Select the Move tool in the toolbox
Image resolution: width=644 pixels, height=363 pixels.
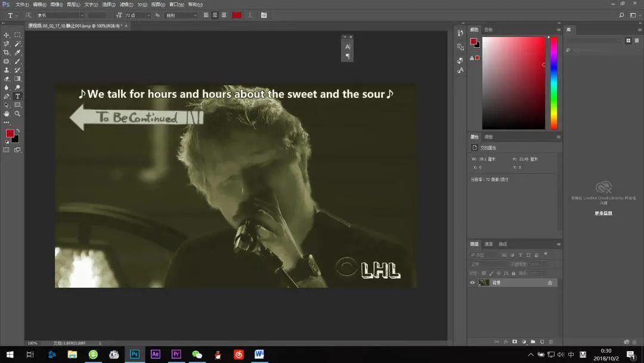click(x=7, y=35)
